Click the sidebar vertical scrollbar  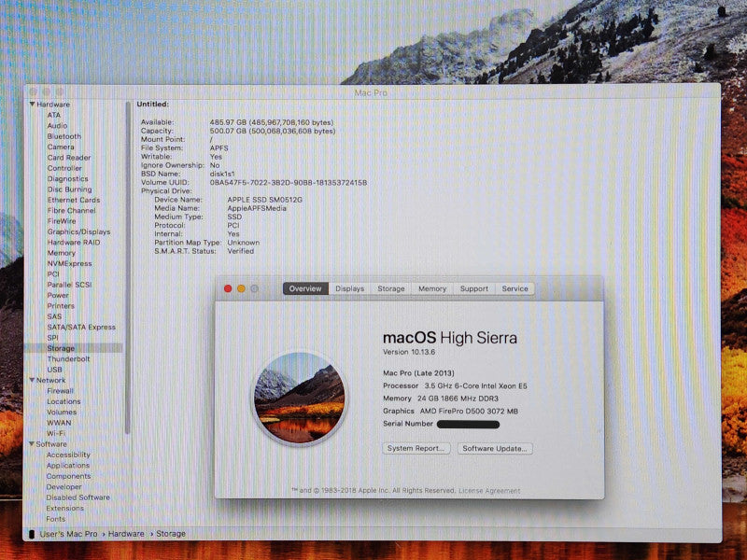pos(128,268)
